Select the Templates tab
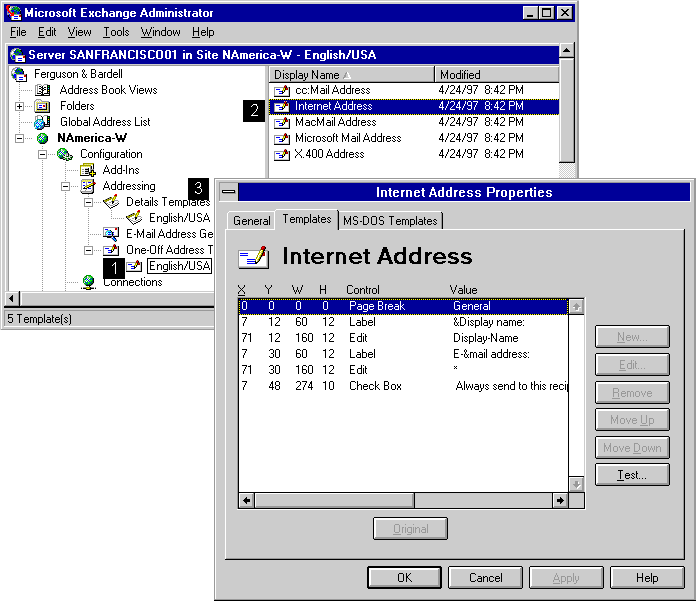696x601 pixels. pyautogui.click(x=307, y=219)
